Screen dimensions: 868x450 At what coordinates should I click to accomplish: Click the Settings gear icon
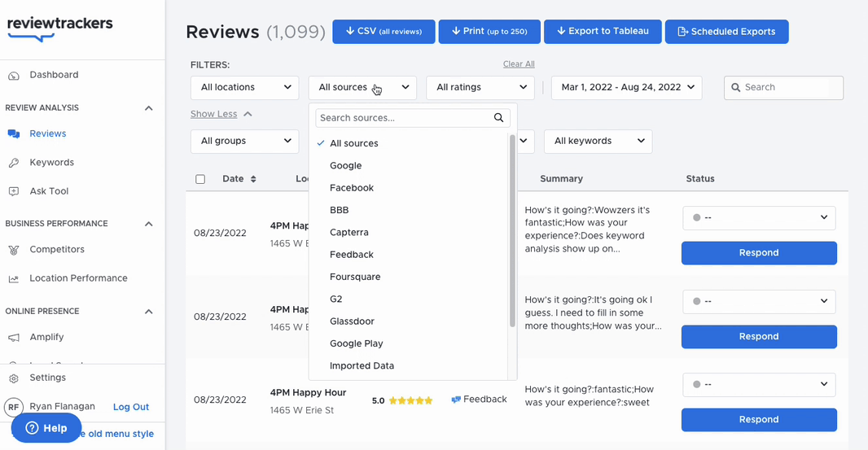(x=14, y=378)
